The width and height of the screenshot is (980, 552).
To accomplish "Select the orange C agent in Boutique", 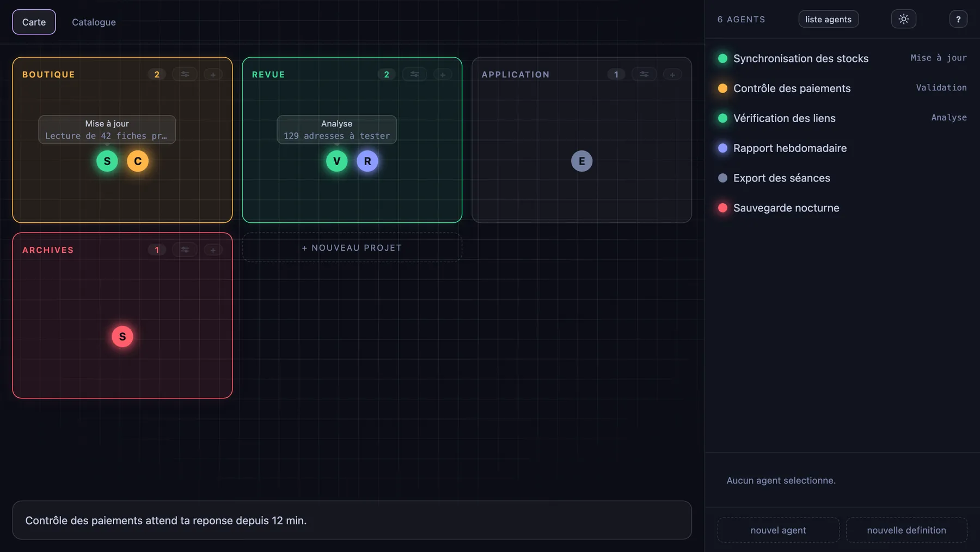I will click(x=138, y=161).
